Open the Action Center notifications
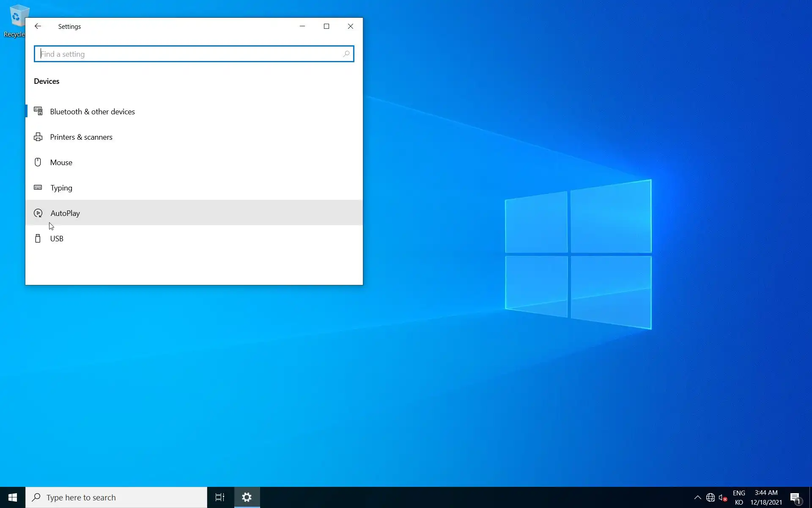Viewport: 812px width, 508px height. (x=795, y=497)
